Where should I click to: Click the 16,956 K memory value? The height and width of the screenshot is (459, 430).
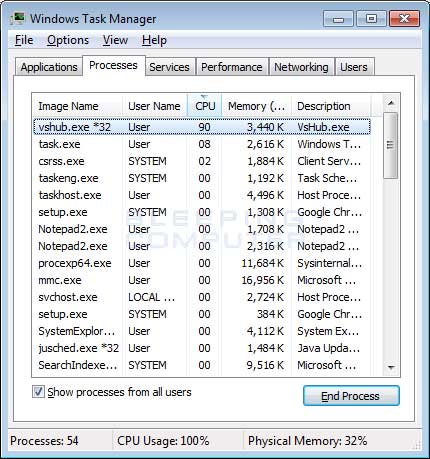point(263,280)
